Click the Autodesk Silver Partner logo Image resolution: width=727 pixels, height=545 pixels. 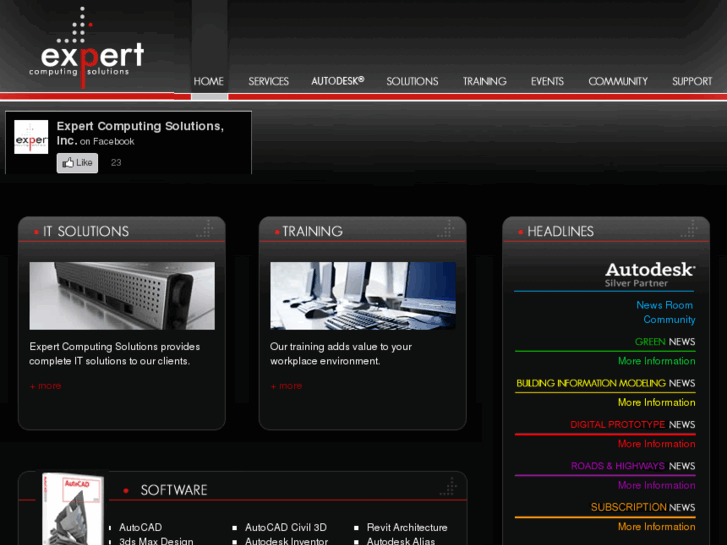pos(650,275)
